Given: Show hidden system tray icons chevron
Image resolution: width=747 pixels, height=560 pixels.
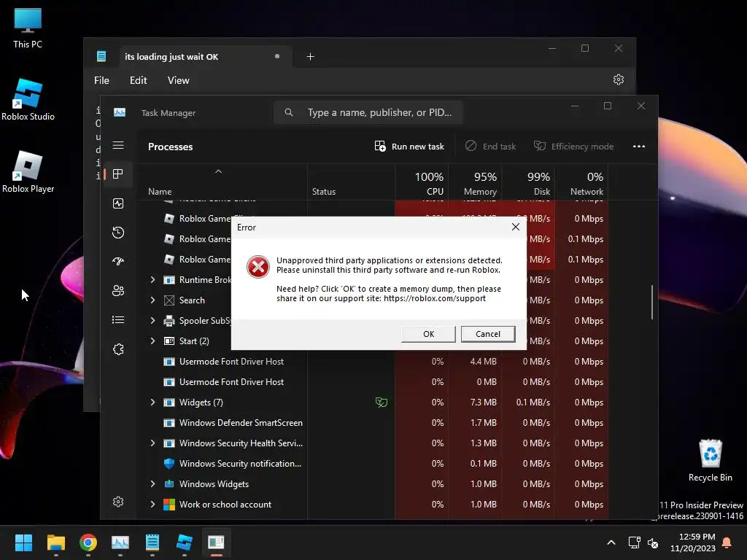Looking at the screenshot, I should point(611,542).
